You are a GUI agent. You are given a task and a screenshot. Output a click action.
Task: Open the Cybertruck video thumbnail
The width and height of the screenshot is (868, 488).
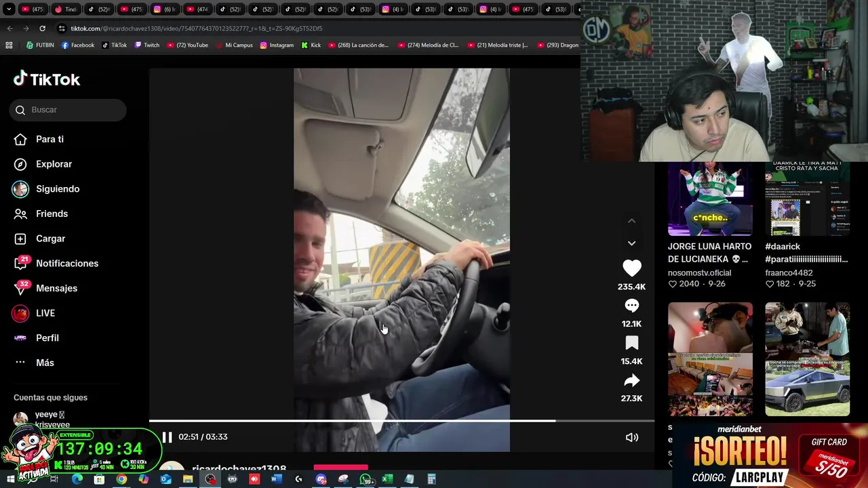coord(807,359)
